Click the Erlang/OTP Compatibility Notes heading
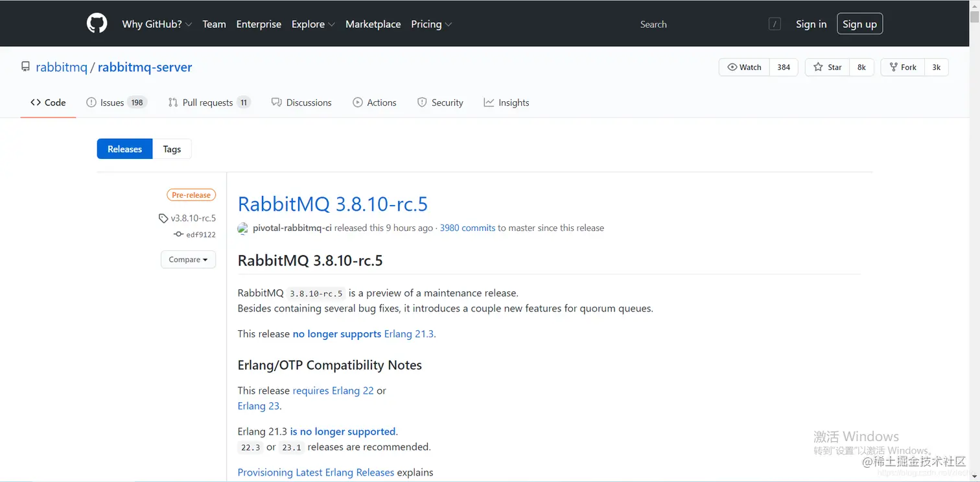The width and height of the screenshot is (980, 482). pos(330,365)
